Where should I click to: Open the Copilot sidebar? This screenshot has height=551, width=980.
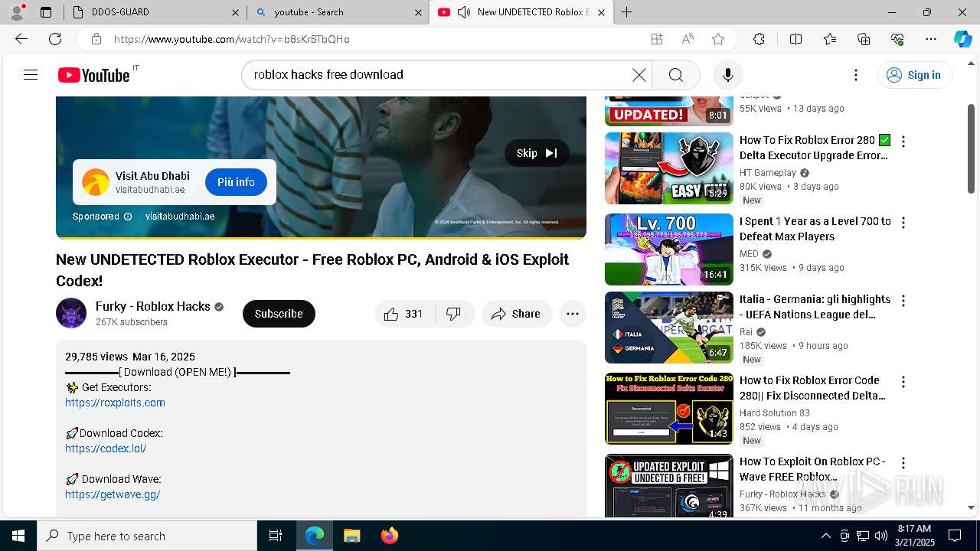pyautogui.click(x=962, y=39)
